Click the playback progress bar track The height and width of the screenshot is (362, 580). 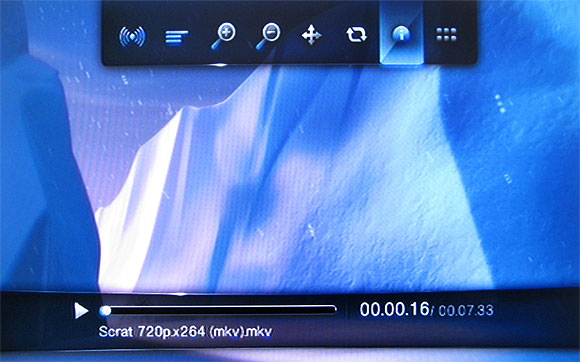point(218,310)
